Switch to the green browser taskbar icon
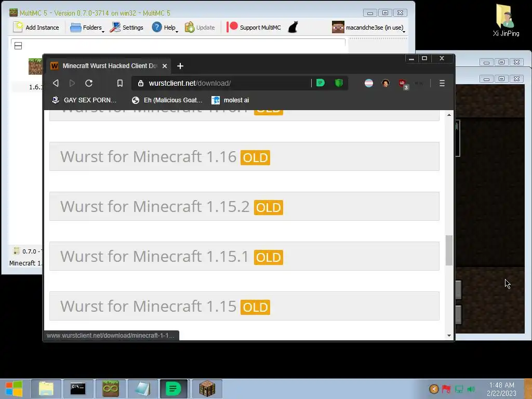Screen dimensions: 532x399 click(174, 389)
